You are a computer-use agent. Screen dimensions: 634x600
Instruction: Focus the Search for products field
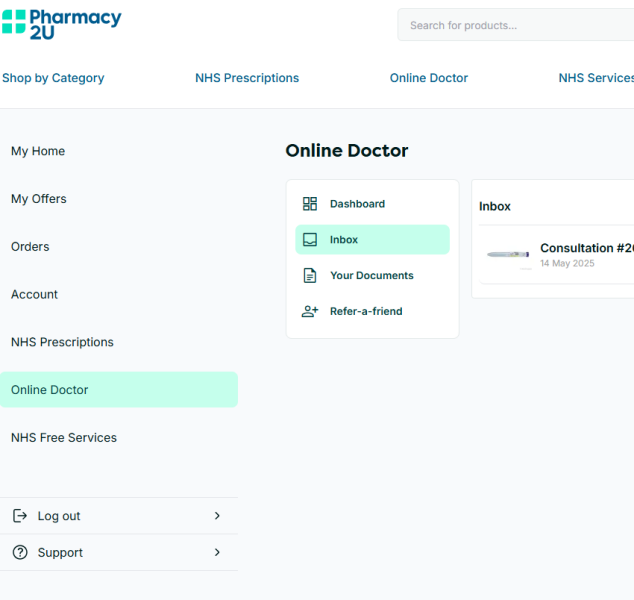pyautogui.click(x=516, y=25)
